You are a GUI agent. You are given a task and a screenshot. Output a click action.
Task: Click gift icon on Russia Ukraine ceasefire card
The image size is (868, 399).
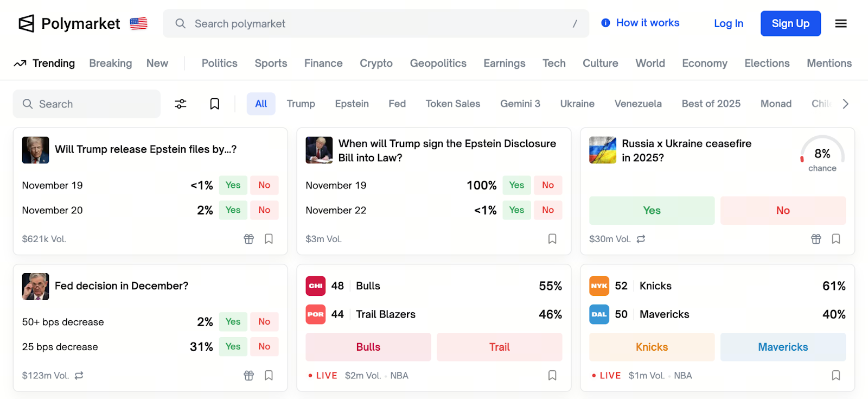point(816,239)
